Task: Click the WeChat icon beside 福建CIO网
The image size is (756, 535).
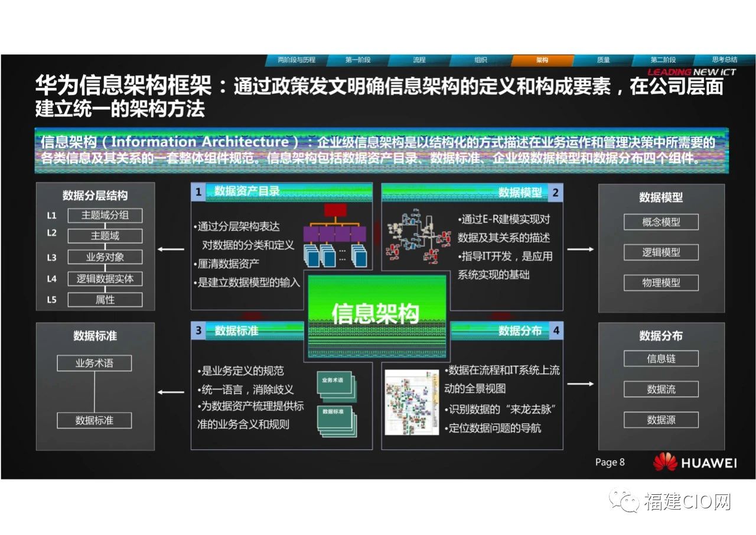Action: coord(625,501)
